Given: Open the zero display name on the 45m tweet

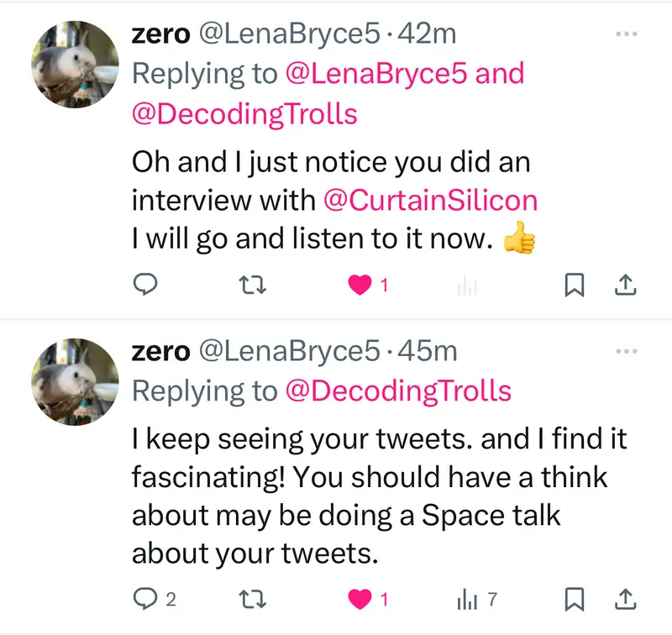Looking at the screenshot, I should point(160,350).
